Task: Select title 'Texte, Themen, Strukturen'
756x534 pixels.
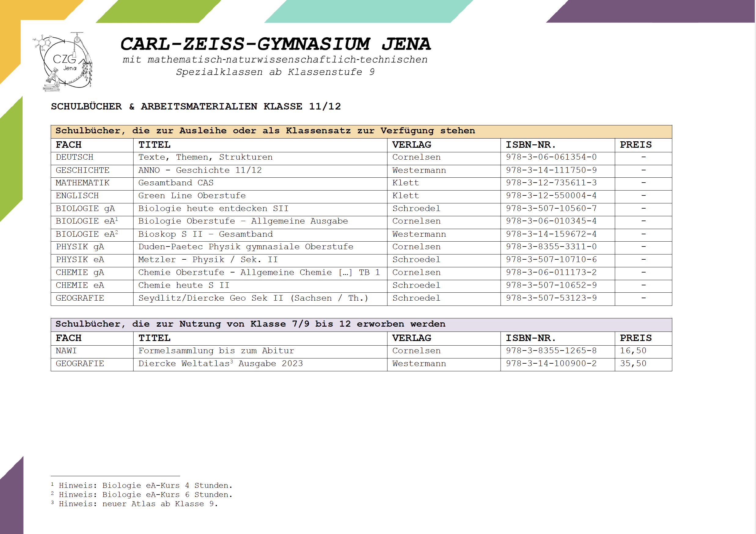Action: (205, 157)
